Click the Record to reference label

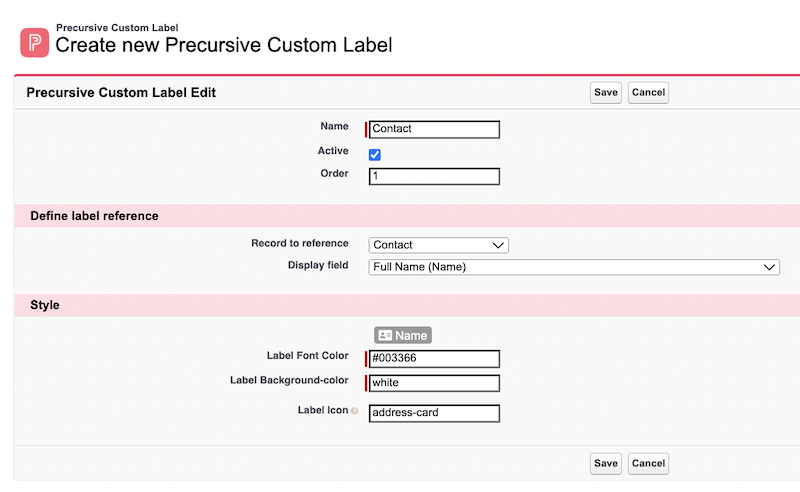pyautogui.click(x=299, y=243)
